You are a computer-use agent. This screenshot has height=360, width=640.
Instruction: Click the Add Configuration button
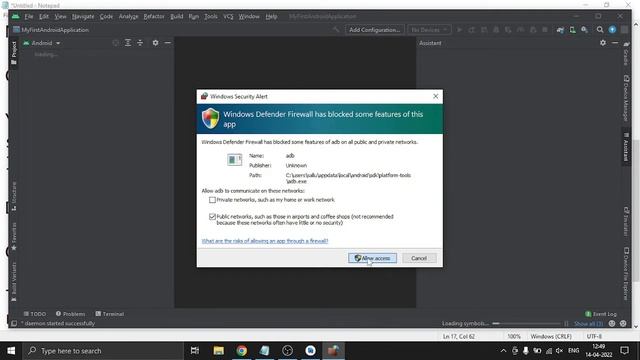click(x=374, y=30)
